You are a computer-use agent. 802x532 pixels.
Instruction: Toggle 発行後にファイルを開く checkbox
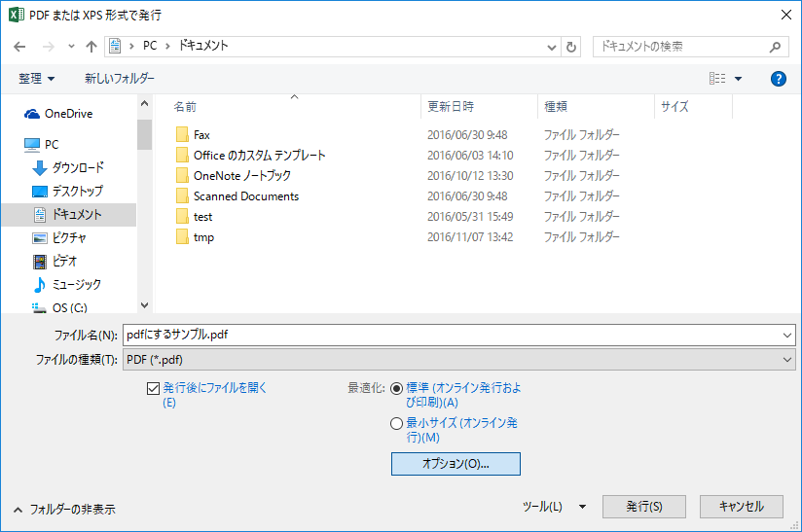(x=153, y=388)
